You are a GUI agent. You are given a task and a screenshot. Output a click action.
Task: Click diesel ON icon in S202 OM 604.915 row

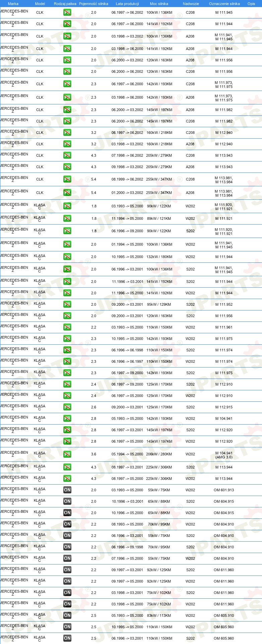(x=67, y=501)
